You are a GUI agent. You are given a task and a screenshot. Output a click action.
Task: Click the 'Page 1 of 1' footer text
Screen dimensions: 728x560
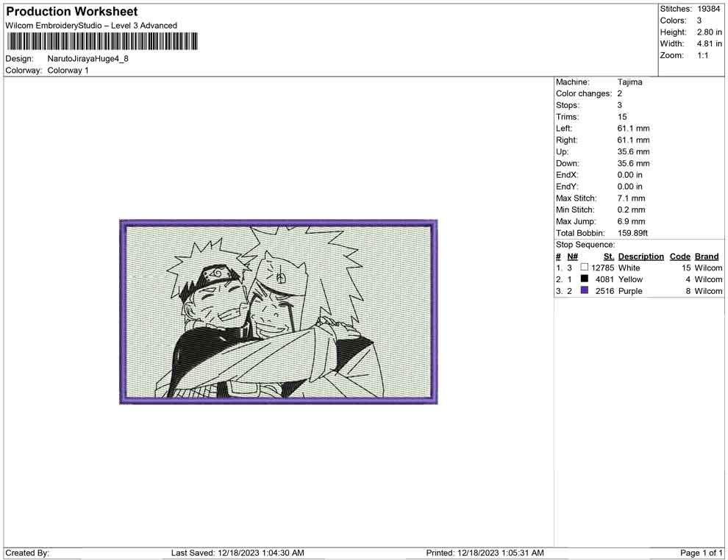(x=701, y=553)
